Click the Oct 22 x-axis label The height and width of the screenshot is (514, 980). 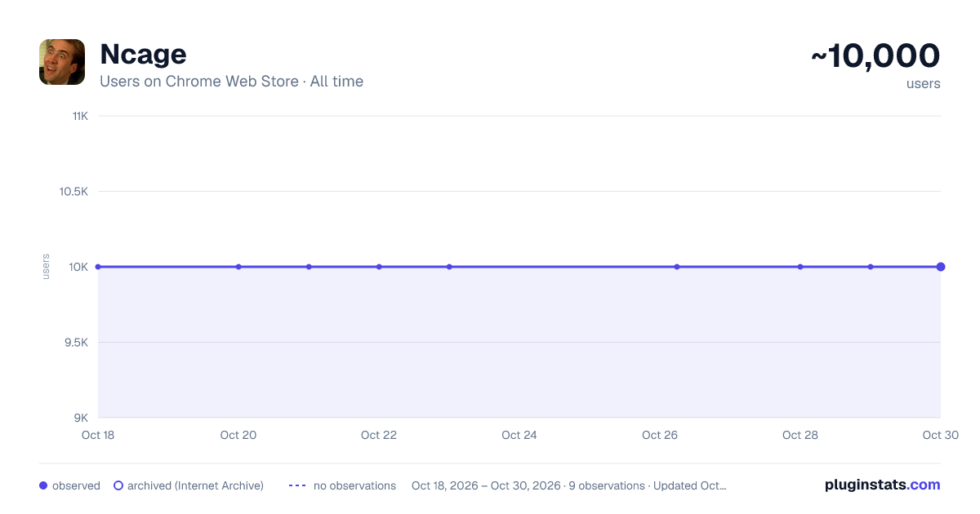(379, 435)
